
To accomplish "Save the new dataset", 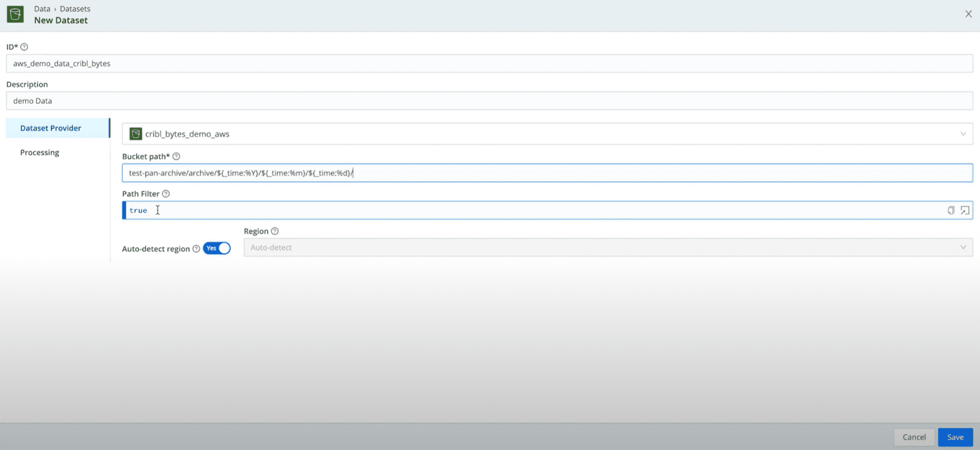I will pyautogui.click(x=955, y=437).
